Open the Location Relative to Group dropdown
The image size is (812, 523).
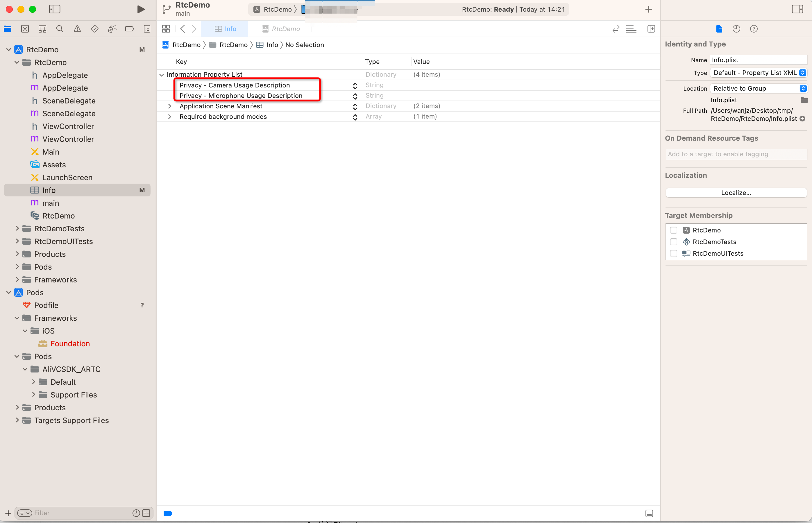(x=758, y=88)
